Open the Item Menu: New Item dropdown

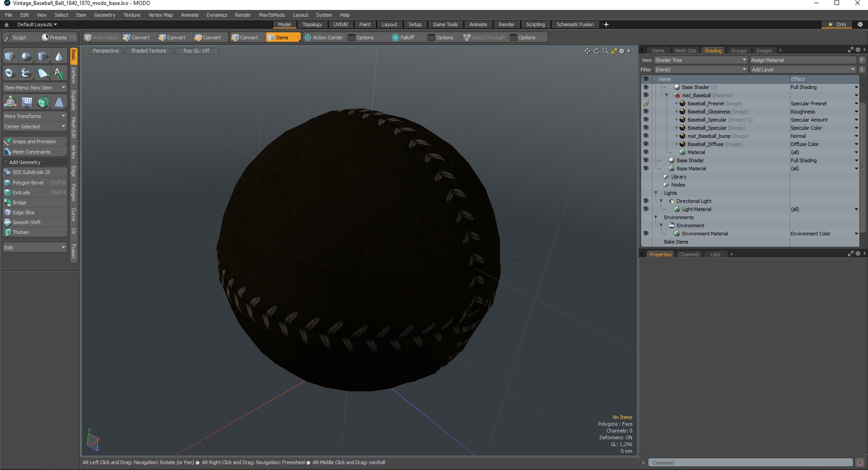(x=35, y=88)
